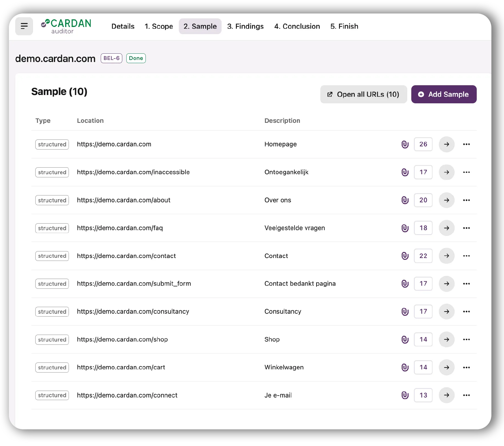Click the Description column header
Viewport: 504px width, 446px height.
pos(282,121)
